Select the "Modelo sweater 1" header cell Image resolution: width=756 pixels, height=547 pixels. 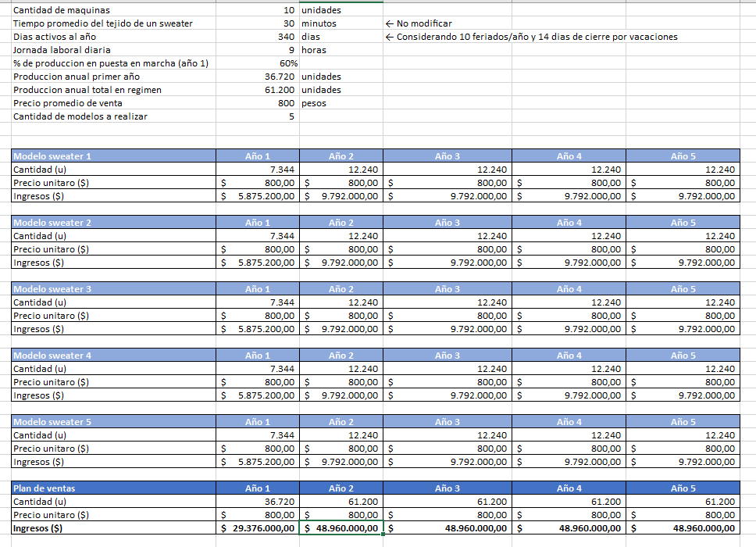pos(114,156)
